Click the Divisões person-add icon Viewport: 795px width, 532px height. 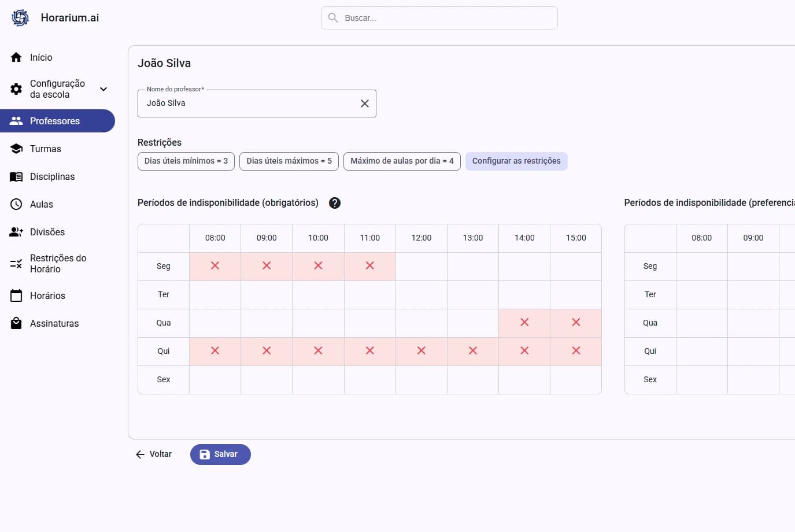(16, 232)
